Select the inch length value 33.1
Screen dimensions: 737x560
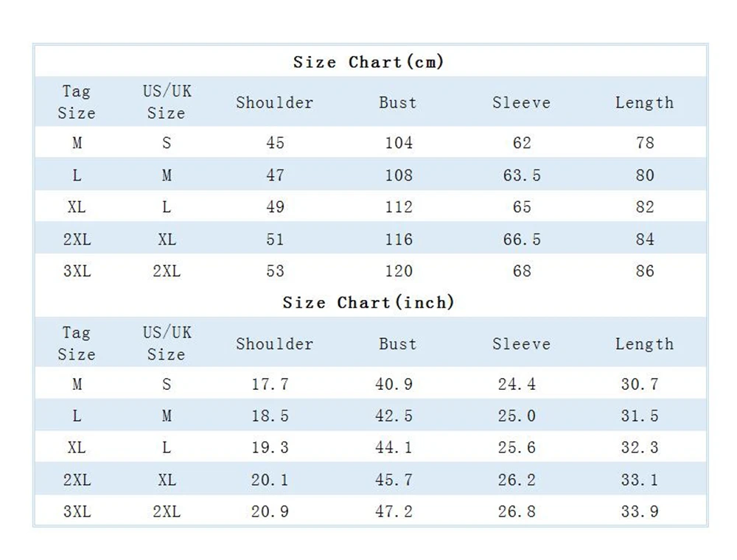point(640,480)
